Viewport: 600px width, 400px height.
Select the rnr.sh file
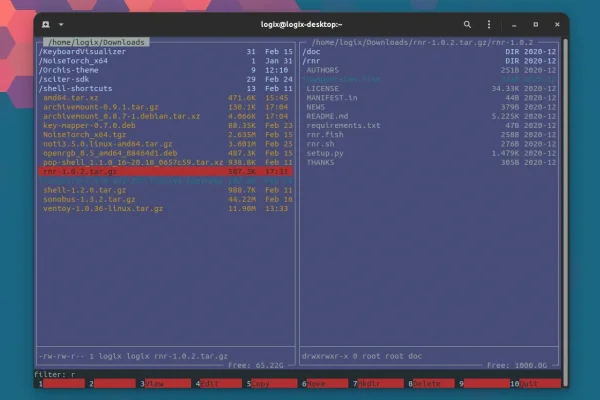pyautogui.click(x=429, y=144)
